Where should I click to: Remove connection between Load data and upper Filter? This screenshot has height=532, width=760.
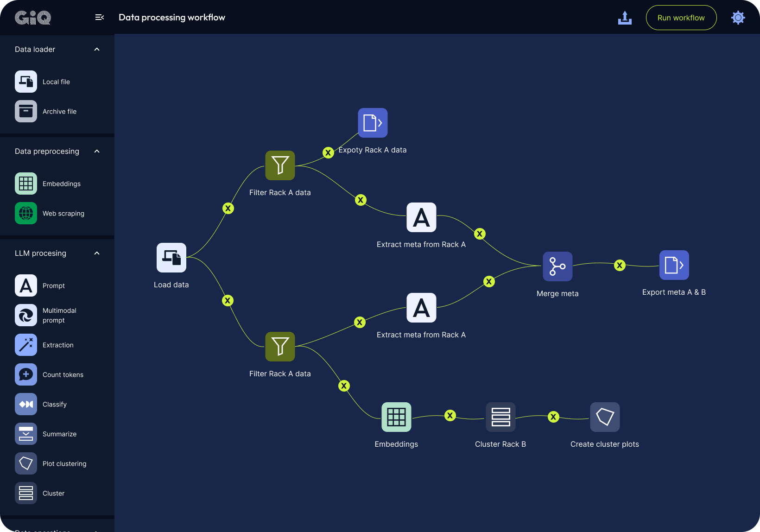coord(228,208)
